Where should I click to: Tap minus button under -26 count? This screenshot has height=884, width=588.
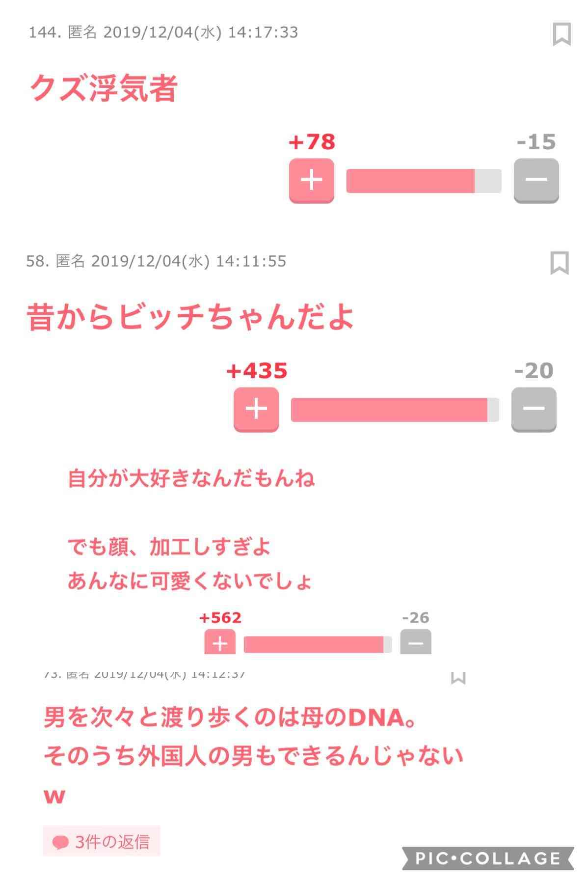(416, 641)
